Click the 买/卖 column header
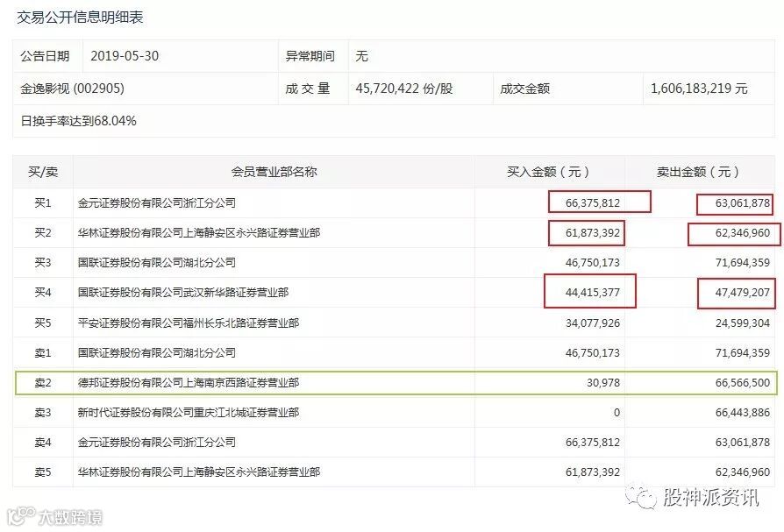The width and height of the screenshot is (784, 532). click(x=43, y=172)
